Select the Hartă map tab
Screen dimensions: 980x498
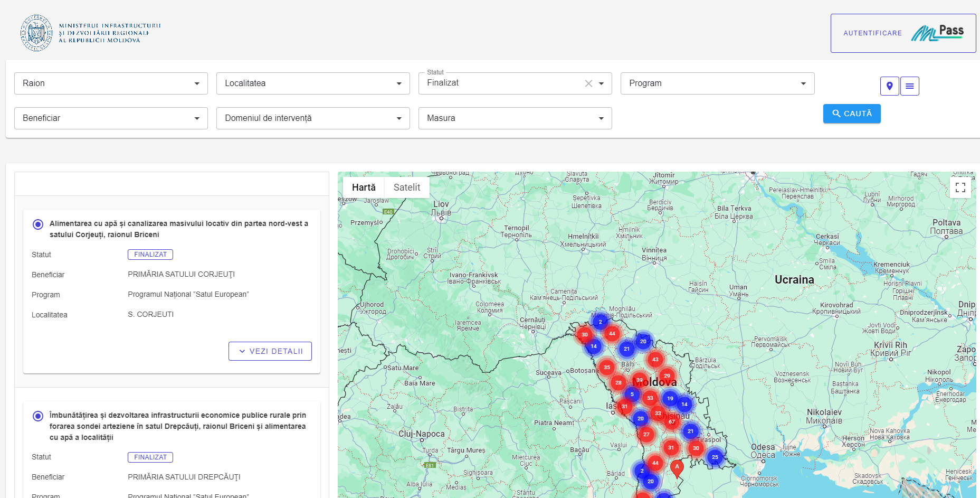(x=364, y=187)
